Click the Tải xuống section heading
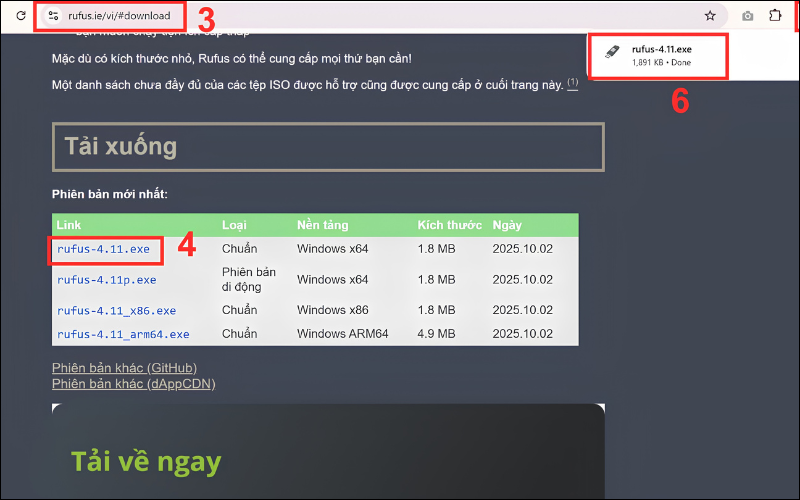This screenshot has width=800, height=500. point(121,146)
